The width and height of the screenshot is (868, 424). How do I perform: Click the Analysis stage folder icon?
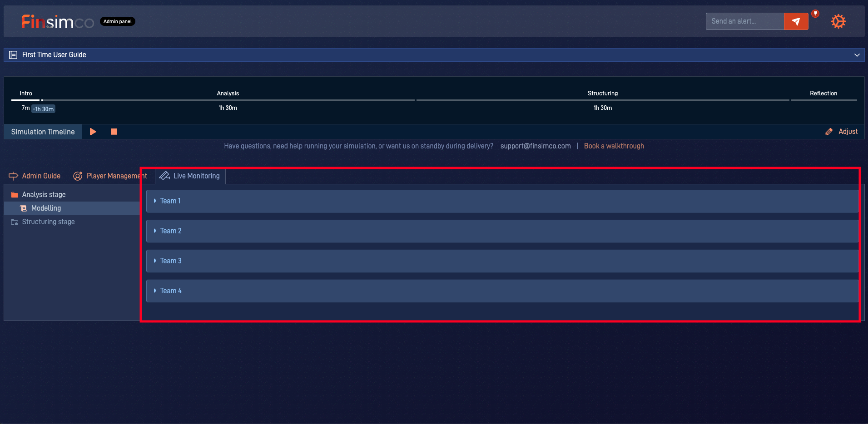coord(15,195)
